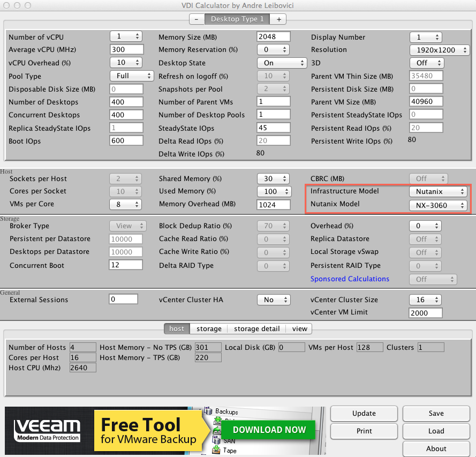Click the Delta Write IOps value 80
Image resolution: width=476 pixels, height=457 pixels.
pos(260,153)
